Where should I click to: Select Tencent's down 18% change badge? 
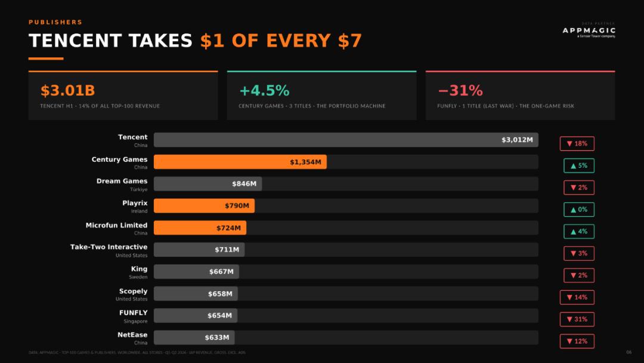[x=577, y=143]
